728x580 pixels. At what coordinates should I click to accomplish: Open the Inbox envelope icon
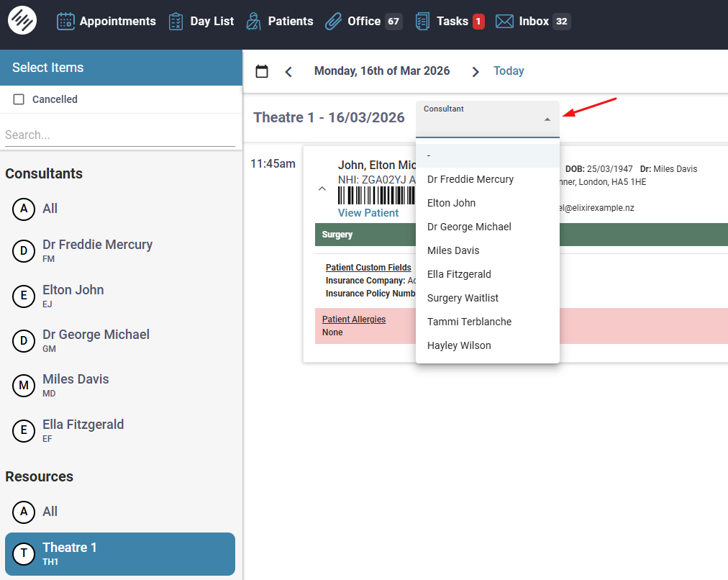tap(504, 22)
